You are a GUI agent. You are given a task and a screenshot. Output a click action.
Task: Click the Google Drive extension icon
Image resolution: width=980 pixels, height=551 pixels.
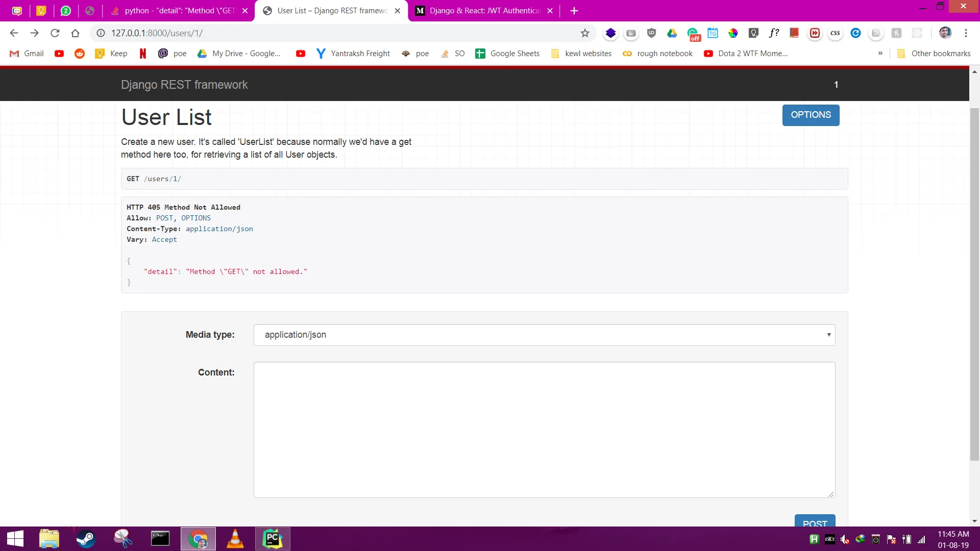pyautogui.click(x=672, y=33)
